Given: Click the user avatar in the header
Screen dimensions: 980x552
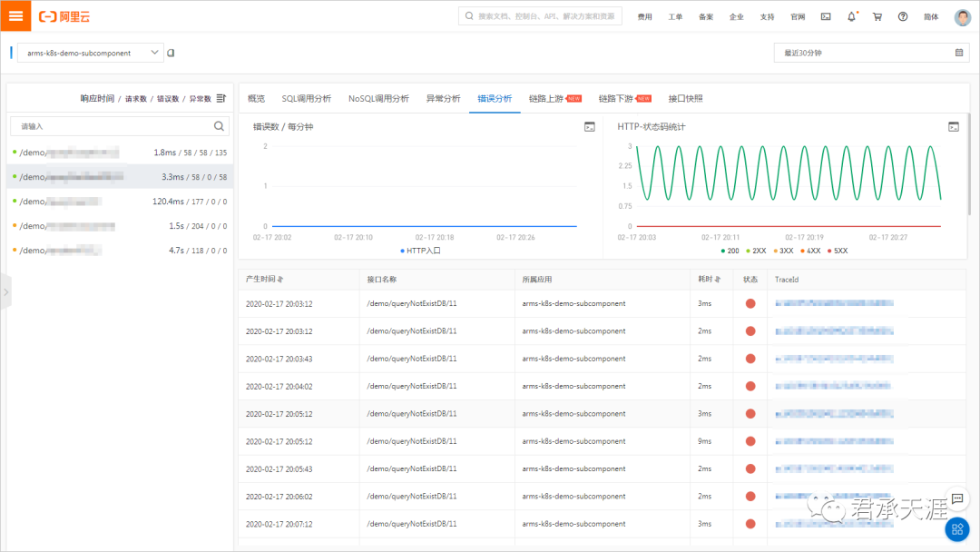Looking at the screenshot, I should [962, 17].
